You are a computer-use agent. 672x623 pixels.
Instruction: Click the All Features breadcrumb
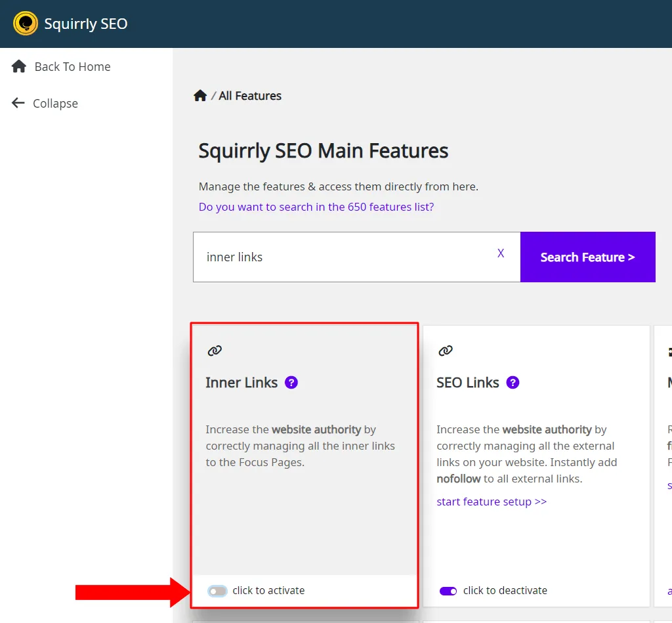(x=250, y=96)
